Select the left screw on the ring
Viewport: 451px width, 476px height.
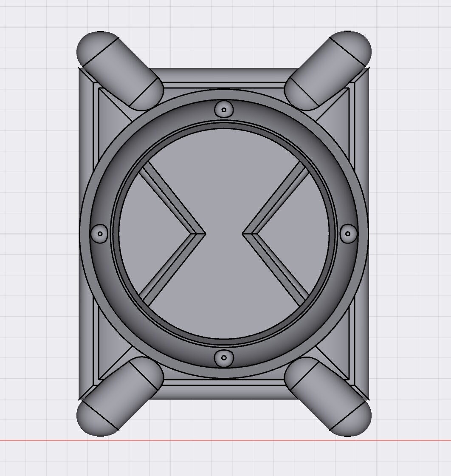click(x=100, y=234)
